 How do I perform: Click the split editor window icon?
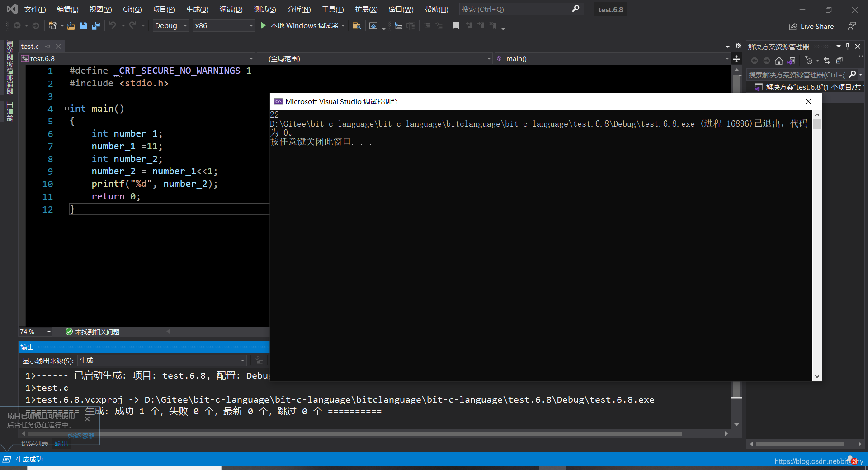(x=736, y=59)
